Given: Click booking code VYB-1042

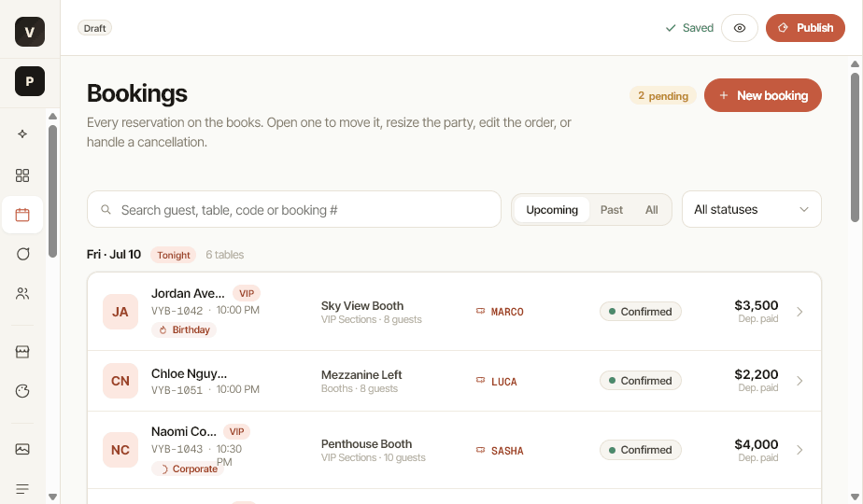Looking at the screenshot, I should pyautogui.click(x=177, y=311).
